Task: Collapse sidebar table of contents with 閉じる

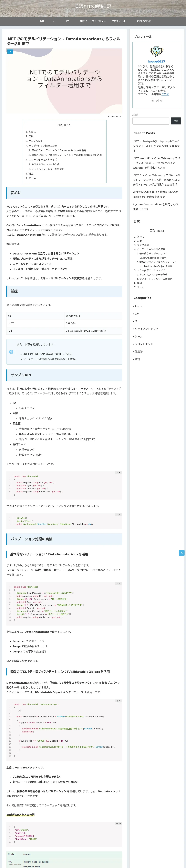Action: (x=160, y=231)
